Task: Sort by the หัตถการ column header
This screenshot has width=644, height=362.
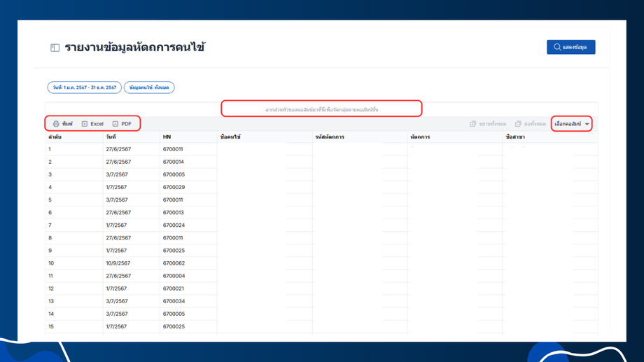Action: coord(455,137)
